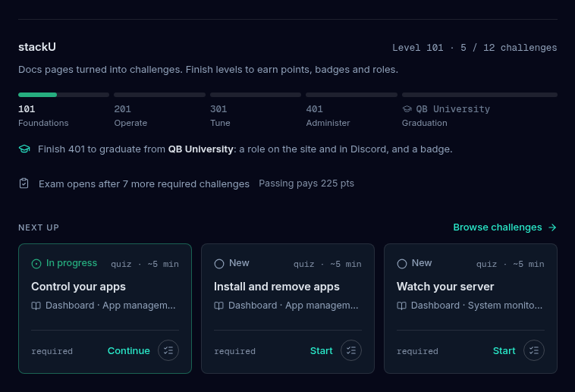Open the Browse challenges link
The height and width of the screenshot is (392, 575).
click(505, 227)
